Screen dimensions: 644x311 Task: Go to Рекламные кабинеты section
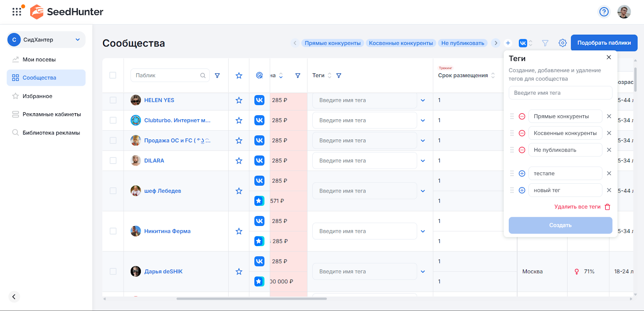[x=52, y=114]
